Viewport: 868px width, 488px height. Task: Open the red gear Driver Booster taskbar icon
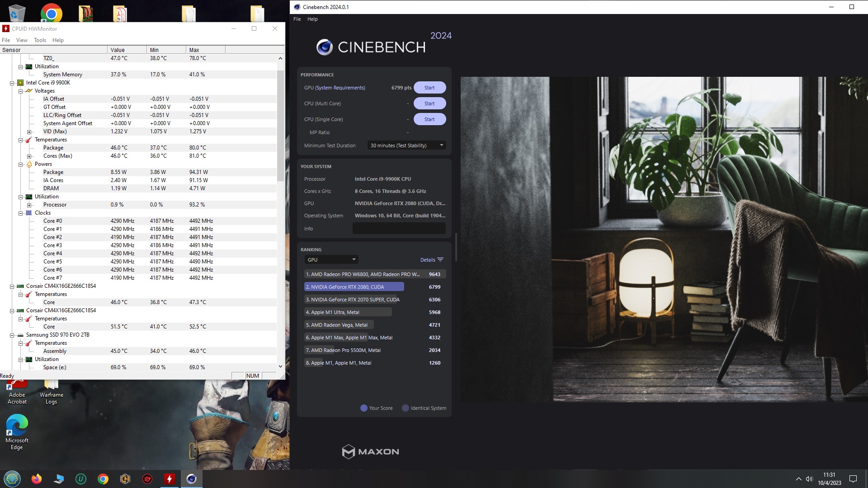click(x=147, y=479)
